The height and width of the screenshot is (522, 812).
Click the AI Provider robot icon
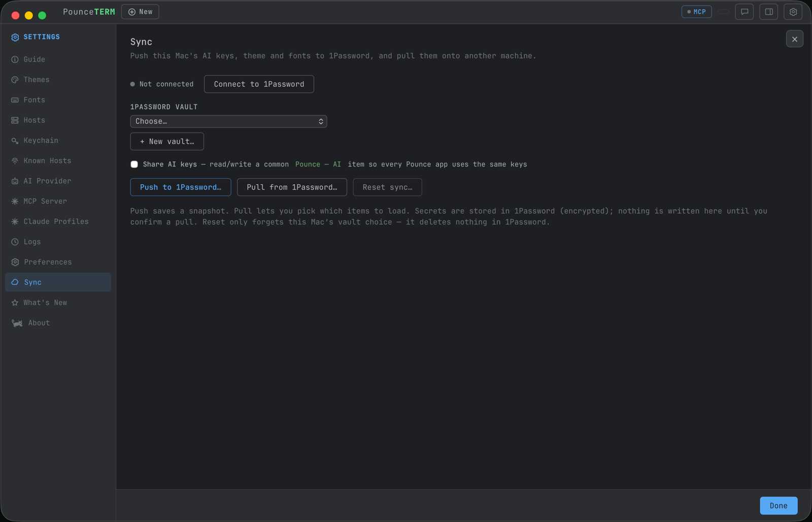pos(15,181)
